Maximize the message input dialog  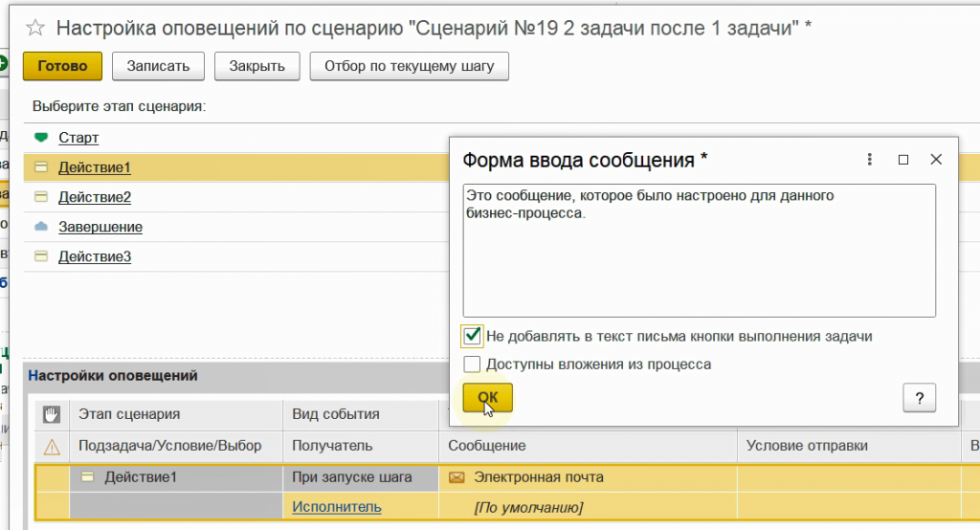[902, 160]
